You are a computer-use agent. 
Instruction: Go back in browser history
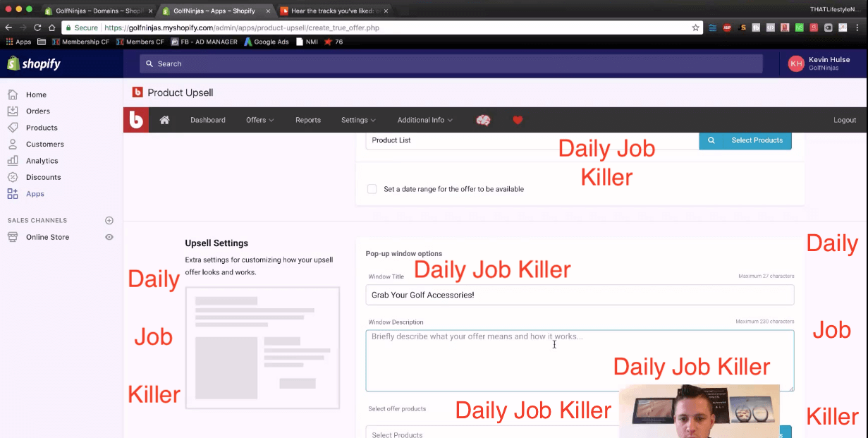coord(8,28)
